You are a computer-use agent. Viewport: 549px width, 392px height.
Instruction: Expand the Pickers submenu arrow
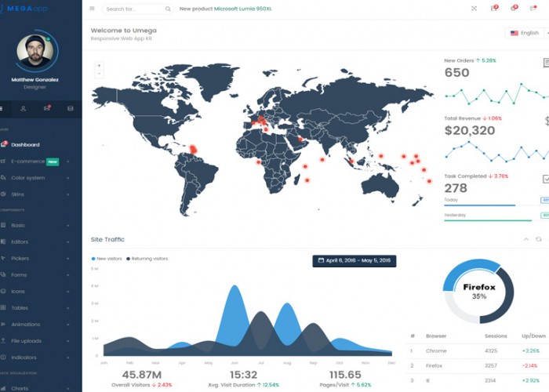point(68,258)
